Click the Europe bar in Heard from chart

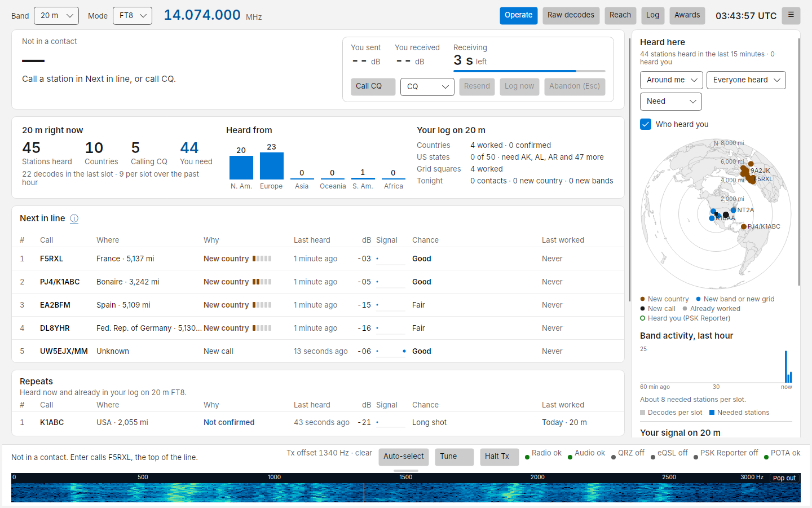click(272, 166)
